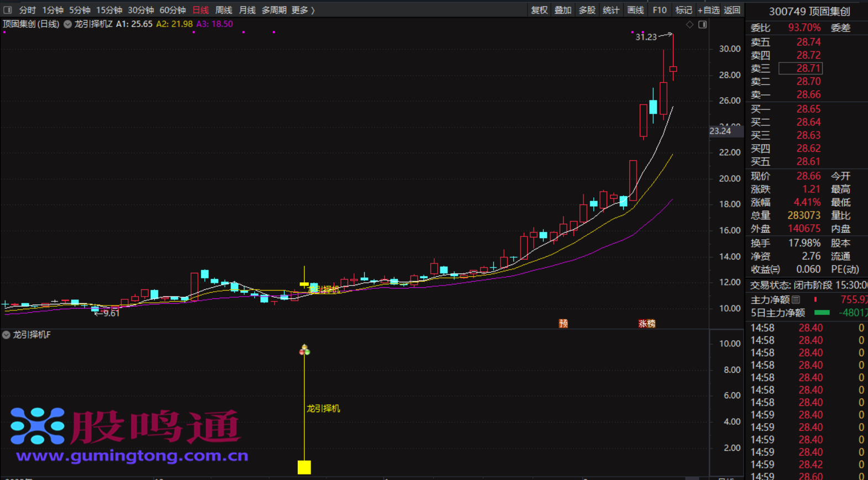Open the 画线 drawing tools
This screenshot has width=868, height=480.
pos(635,10)
